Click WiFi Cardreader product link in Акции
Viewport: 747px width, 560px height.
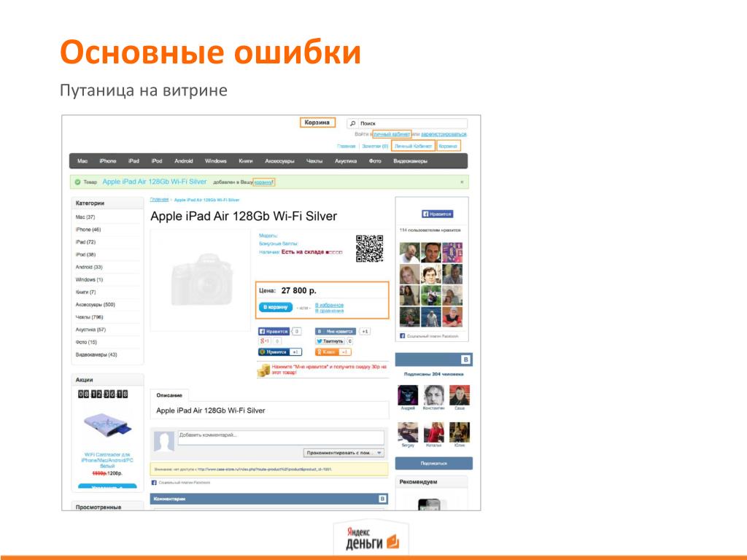pos(107,460)
